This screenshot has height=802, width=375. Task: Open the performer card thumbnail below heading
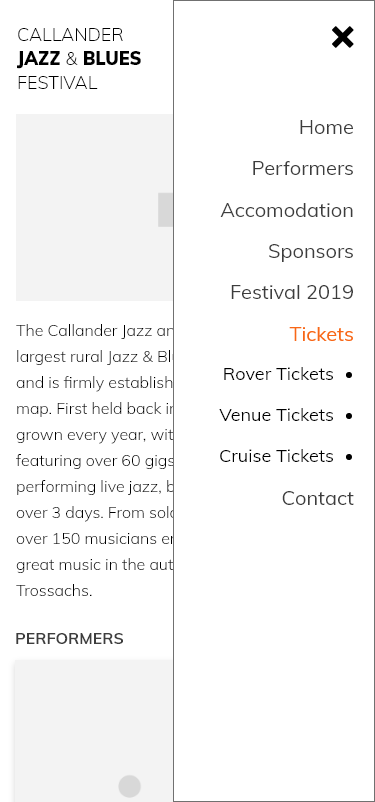coord(94,731)
